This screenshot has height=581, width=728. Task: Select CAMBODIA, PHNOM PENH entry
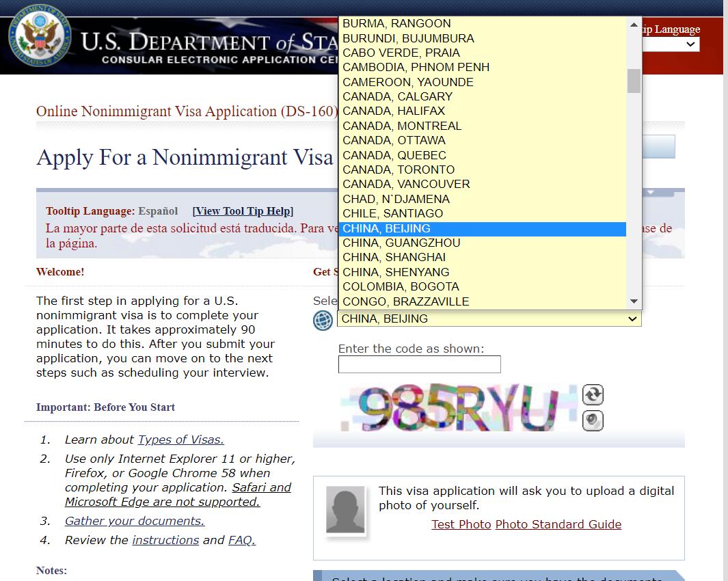416,67
